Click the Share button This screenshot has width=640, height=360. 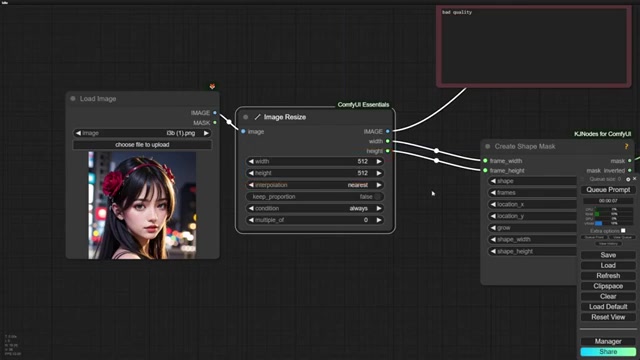[x=608, y=351]
